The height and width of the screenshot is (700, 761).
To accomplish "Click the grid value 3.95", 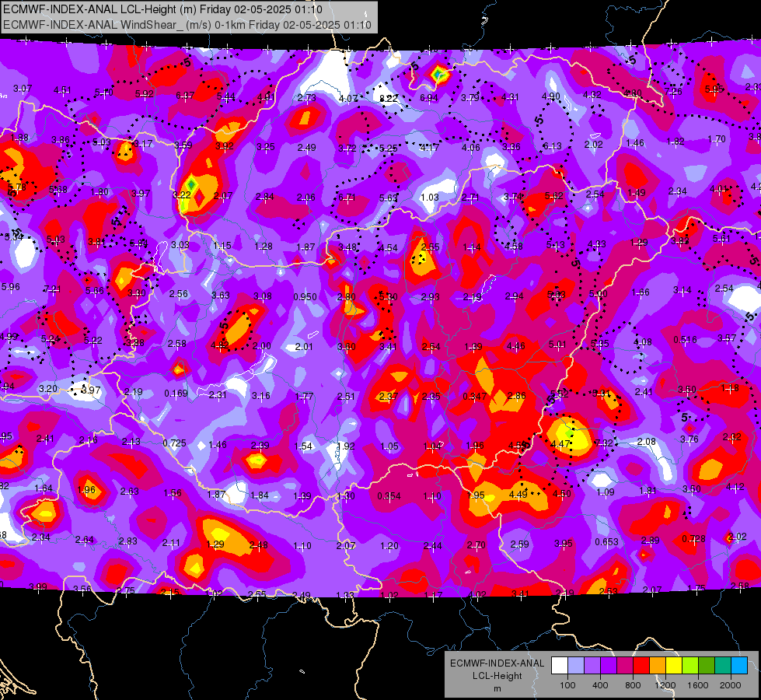I will point(564,543).
